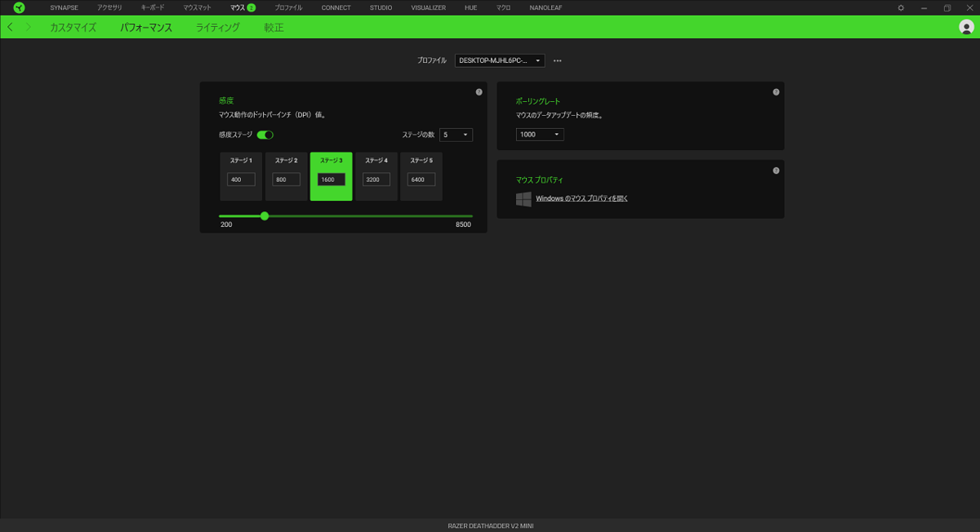
Task: Open the user account avatar
Action: tap(966, 27)
